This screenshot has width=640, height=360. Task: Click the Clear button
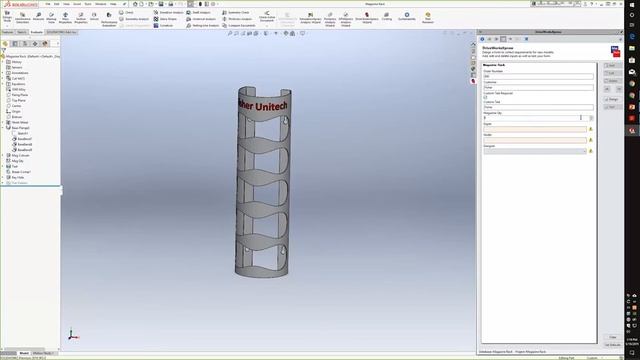pos(613,337)
